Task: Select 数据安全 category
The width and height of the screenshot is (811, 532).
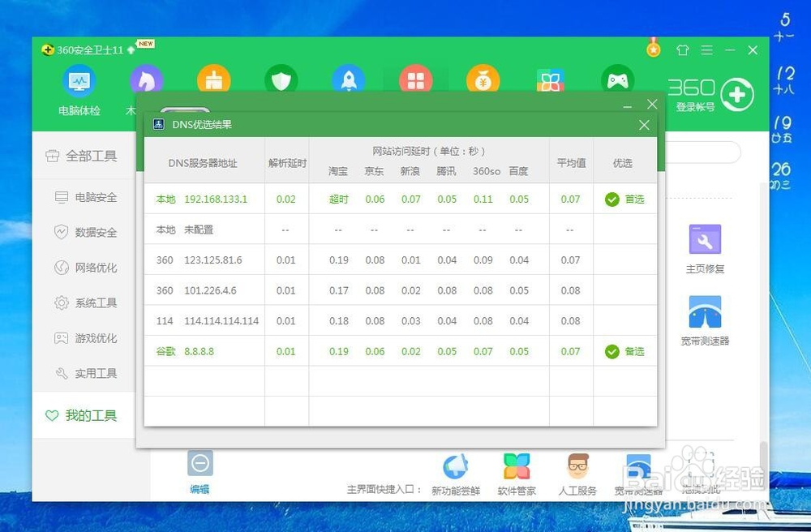Action: pyautogui.click(x=86, y=232)
